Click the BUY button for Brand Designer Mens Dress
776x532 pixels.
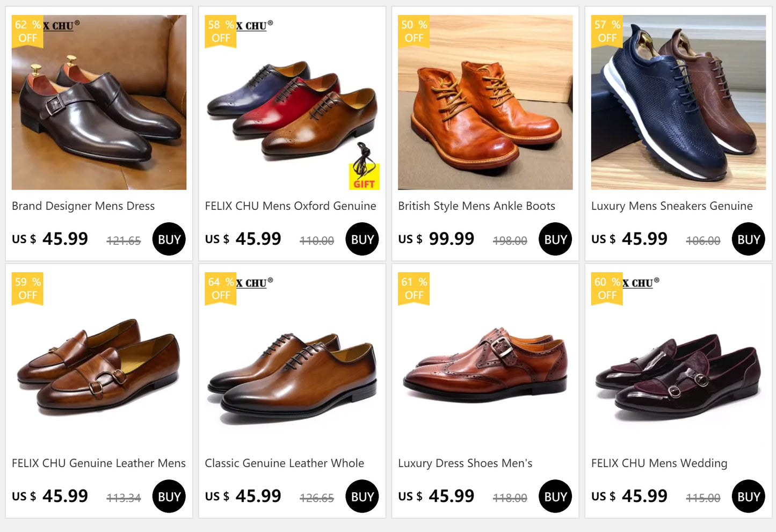pos(169,239)
